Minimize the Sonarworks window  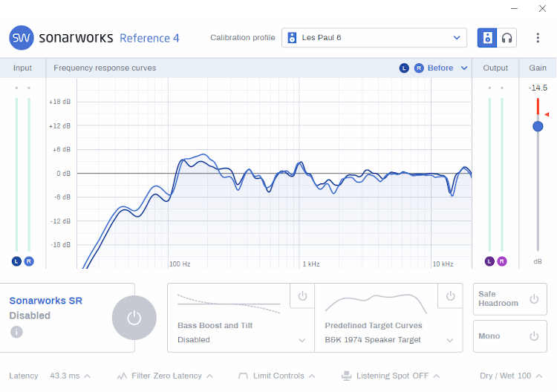514,8
